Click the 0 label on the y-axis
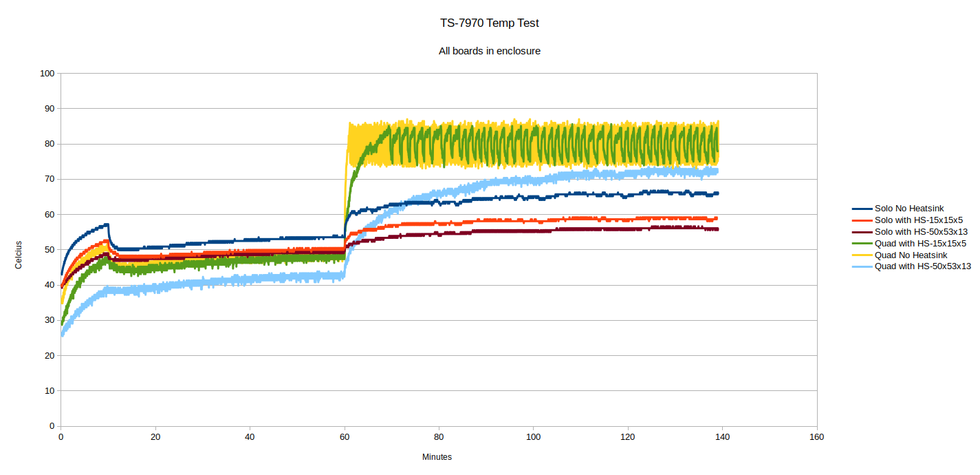Image resolution: width=980 pixels, height=475 pixels. pyautogui.click(x=52, y=426)
